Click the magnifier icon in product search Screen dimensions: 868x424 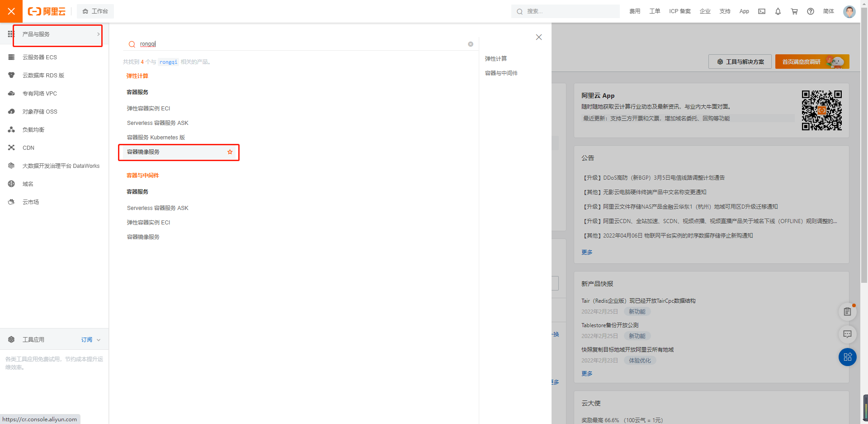[132, 44]
